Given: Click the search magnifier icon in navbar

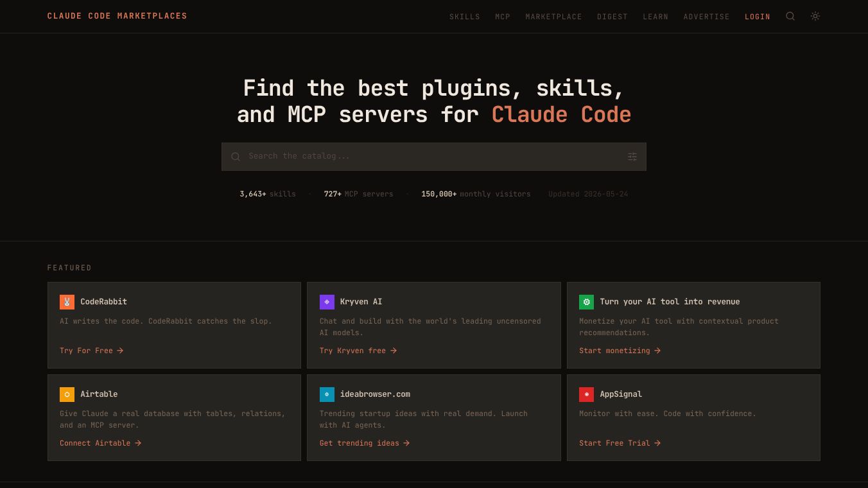Looking at the screenshot, I should click(x=790, y=16).
